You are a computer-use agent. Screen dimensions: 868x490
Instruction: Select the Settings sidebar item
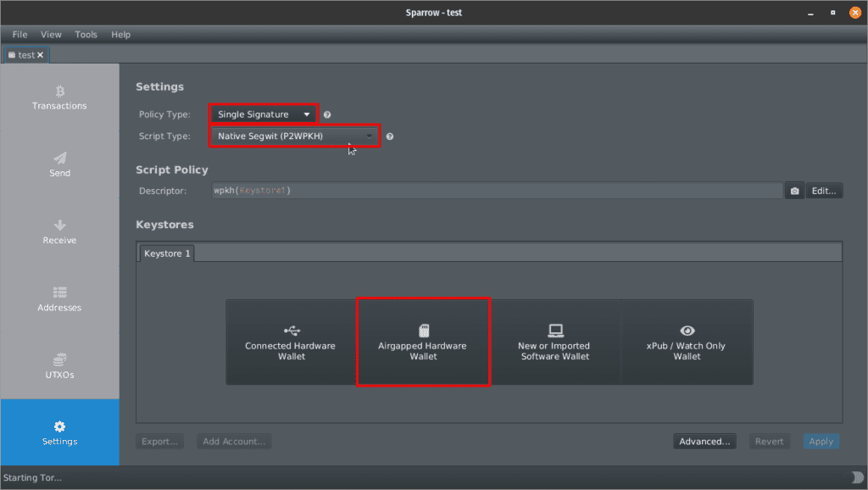[x=60, y=432]
